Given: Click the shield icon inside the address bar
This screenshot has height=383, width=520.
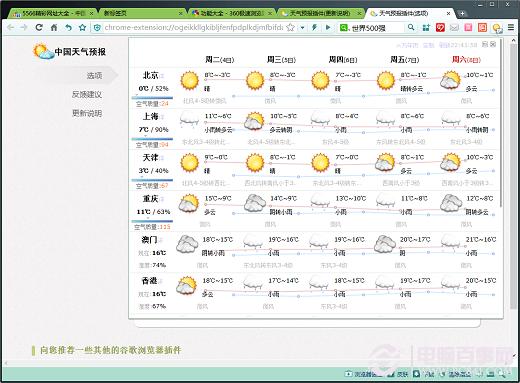Looking at the screenshot, I should (x=97, y=27).
